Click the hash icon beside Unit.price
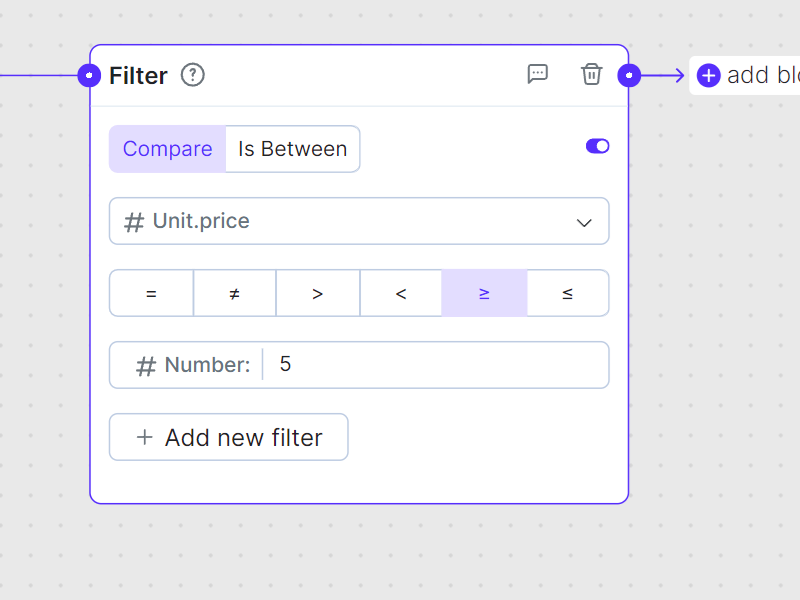 coord(134,222)
